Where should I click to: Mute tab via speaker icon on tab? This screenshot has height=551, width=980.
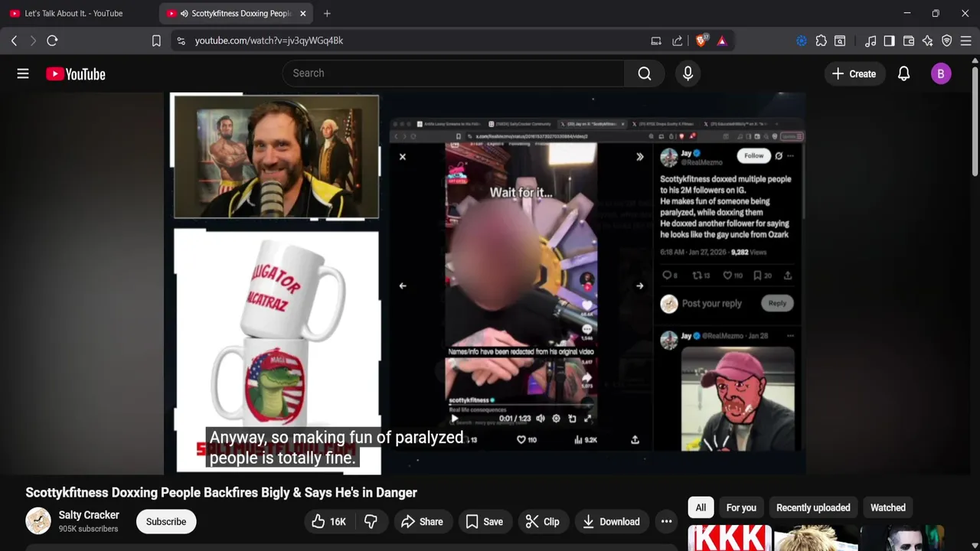pos(184,13)
